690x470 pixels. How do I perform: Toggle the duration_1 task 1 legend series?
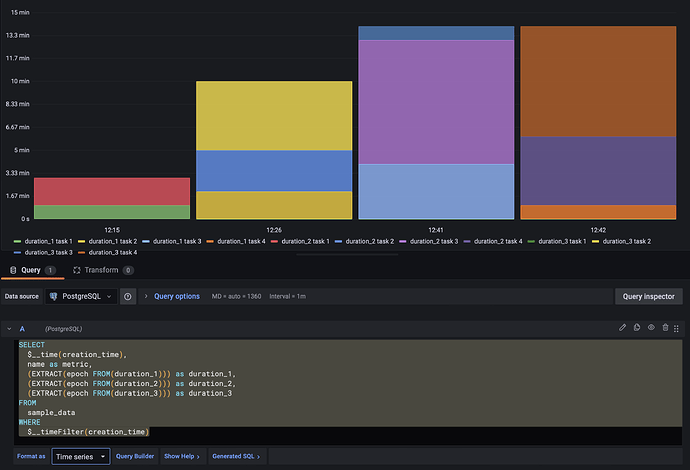[x=47, y=241]
